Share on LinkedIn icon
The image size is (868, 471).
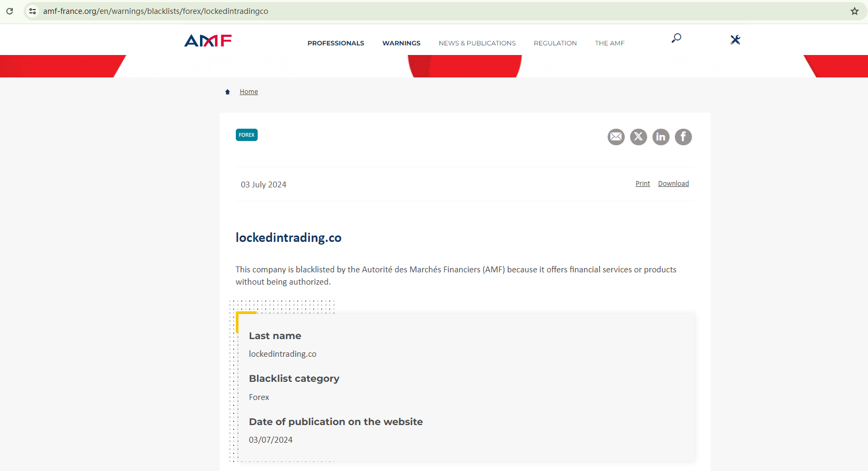click(x=661, y=137)
